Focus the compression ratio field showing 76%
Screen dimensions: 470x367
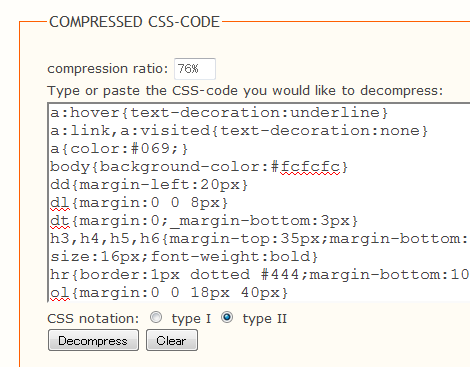click(195, 69)
